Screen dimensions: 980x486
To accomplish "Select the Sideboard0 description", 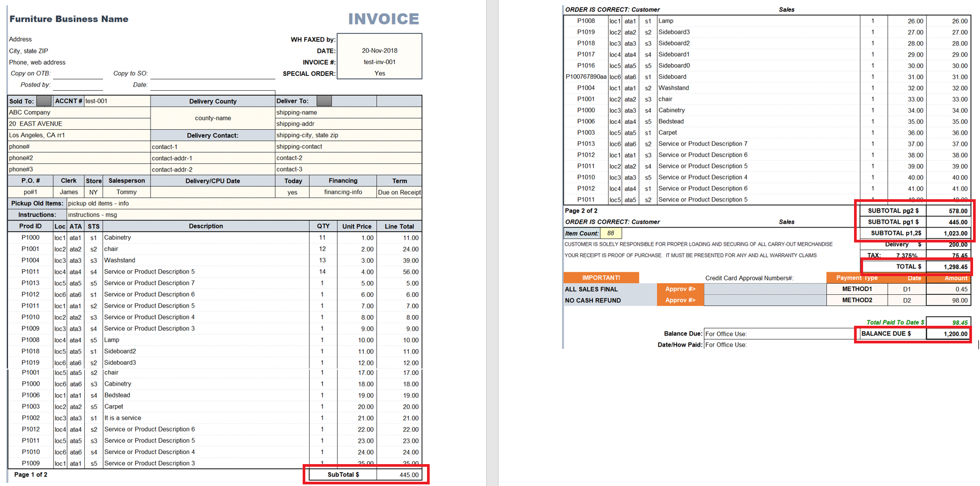I will (x=674, y=66).
